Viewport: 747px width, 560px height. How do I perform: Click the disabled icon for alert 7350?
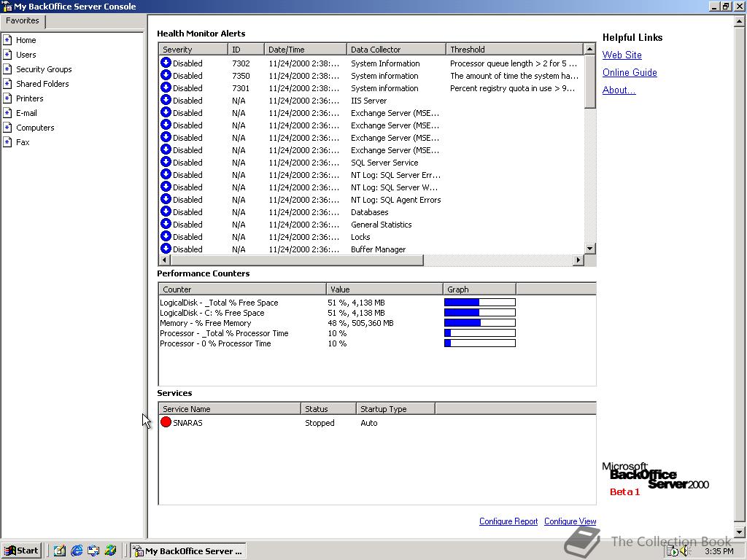tap(166, 75)
